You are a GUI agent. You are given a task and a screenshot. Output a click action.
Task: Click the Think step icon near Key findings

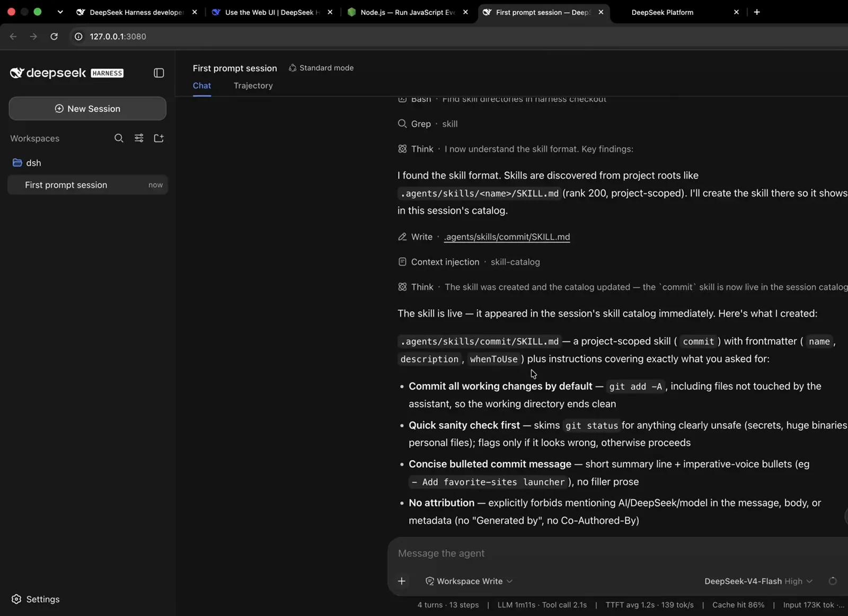click(402, 149)
